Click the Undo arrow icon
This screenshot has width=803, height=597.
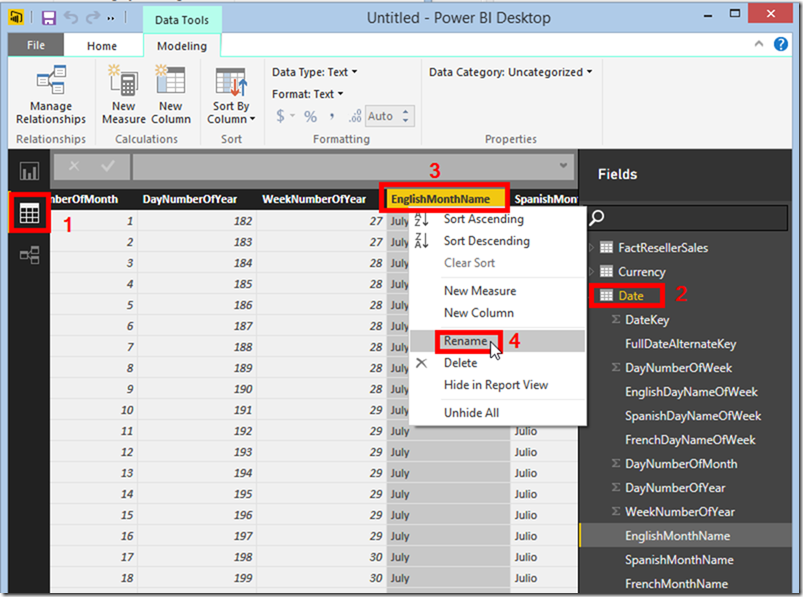[x=71, y=18]
